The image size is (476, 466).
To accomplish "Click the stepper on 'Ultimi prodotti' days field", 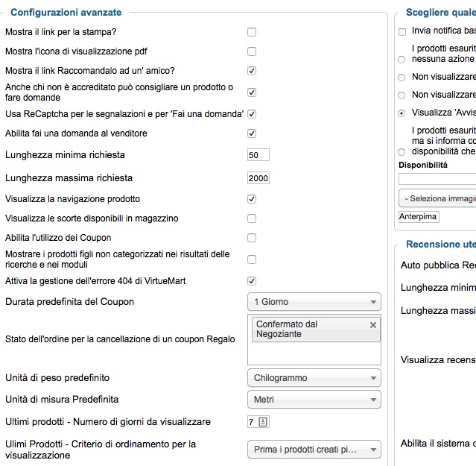I will point(263,422).
